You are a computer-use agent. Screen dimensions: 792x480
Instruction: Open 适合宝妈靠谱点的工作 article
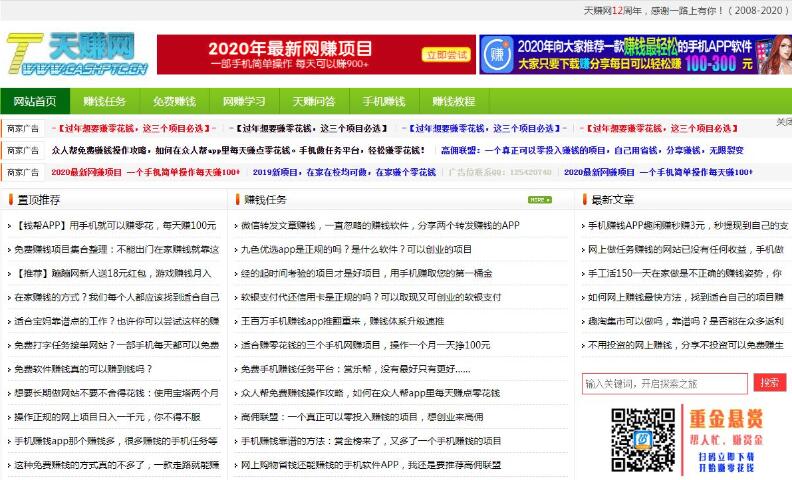coord(117,321)
